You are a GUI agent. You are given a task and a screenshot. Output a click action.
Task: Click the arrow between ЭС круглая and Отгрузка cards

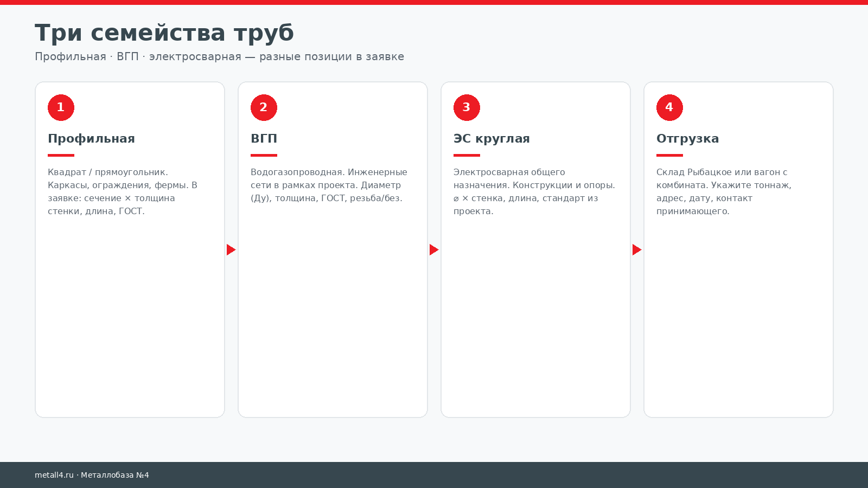point(637,249)
